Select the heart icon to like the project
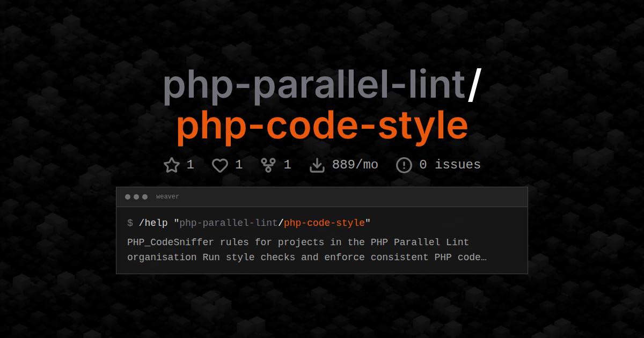This screenshot has height=338, width=644. coord(220,165)
